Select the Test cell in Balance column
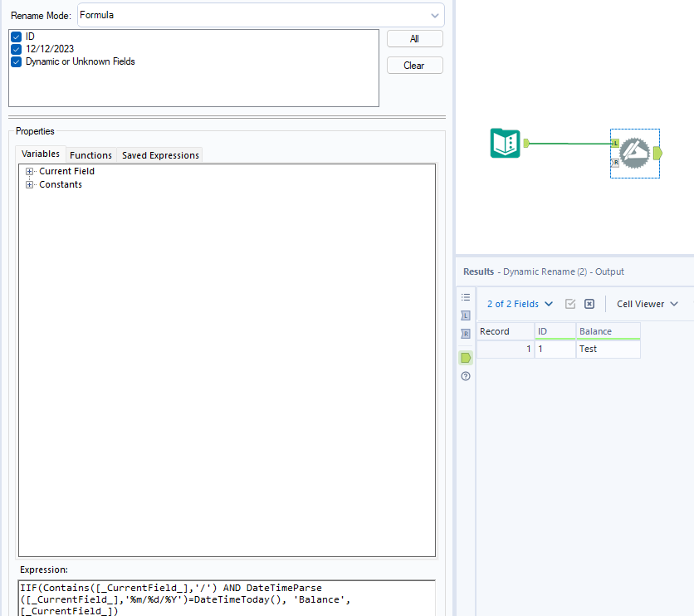 click(x=608, y=349)
